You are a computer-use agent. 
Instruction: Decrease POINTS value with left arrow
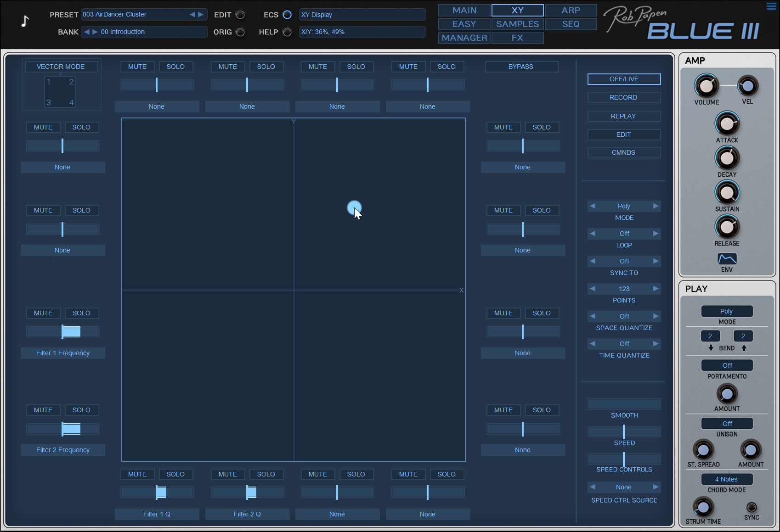point(593,289)
